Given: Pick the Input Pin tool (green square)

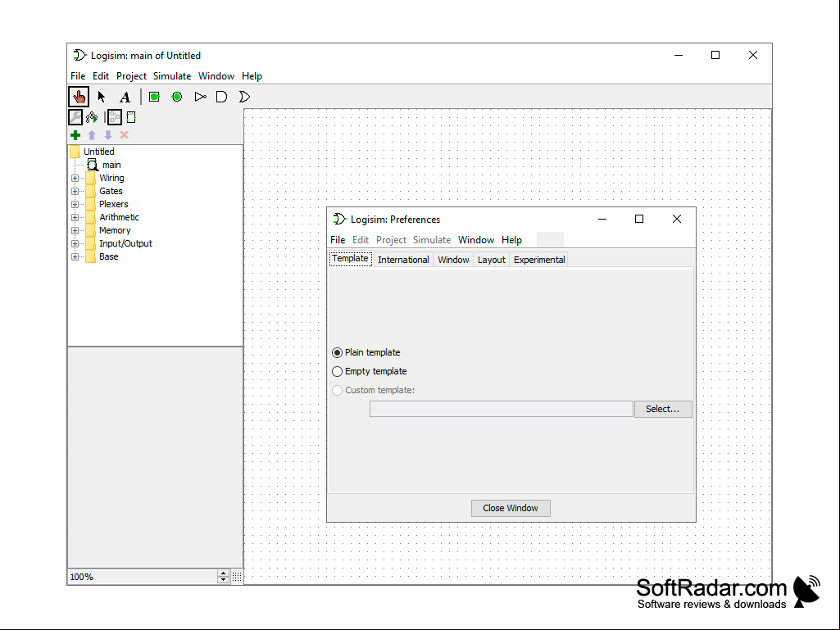Looking at the screenshot, I should 154,97.
